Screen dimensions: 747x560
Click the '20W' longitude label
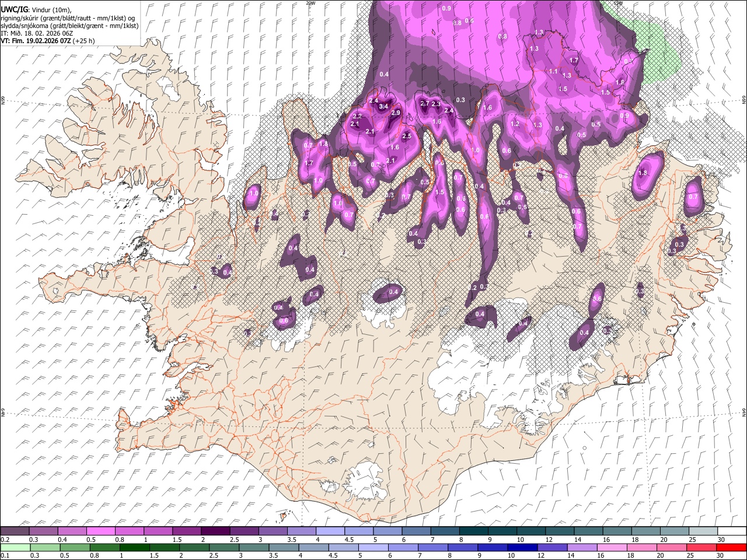[x=310, y=3]
